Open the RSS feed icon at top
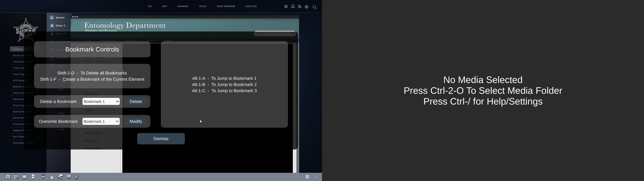Screen dimensions: 644x181 [x=300, y=7]
